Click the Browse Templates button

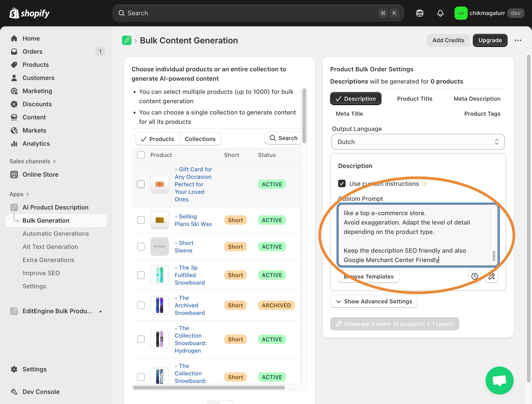pos(368,277)
